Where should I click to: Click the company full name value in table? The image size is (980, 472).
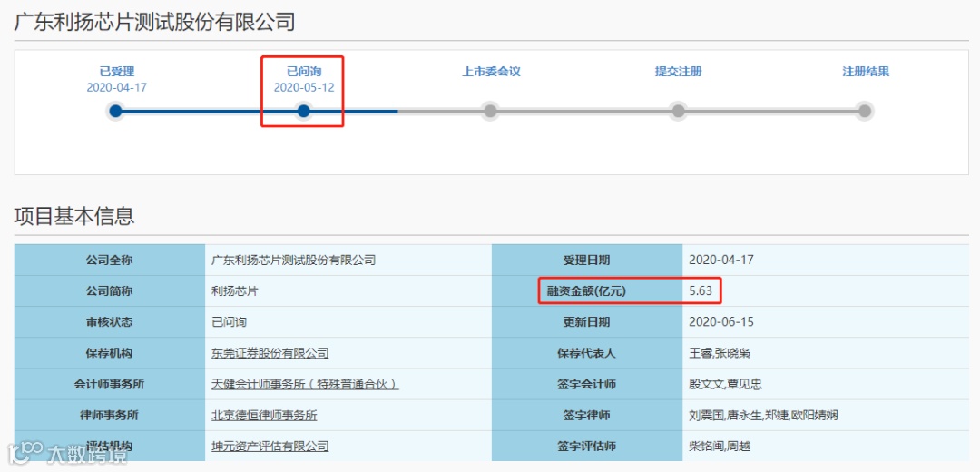[x=294, y=261]
